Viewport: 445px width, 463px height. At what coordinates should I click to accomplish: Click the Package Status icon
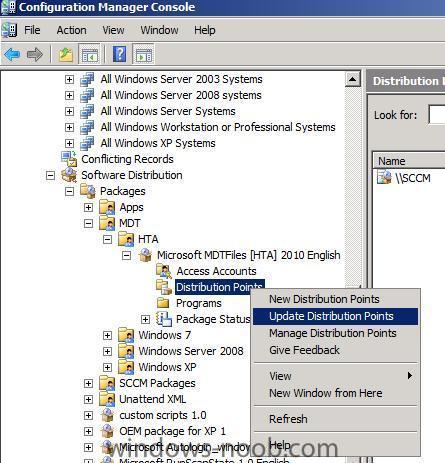click(x=164, y=319)
